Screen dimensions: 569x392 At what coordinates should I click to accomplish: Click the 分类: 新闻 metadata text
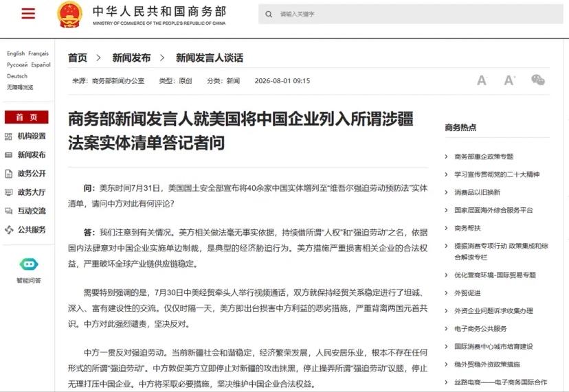[x=223, y=80]
